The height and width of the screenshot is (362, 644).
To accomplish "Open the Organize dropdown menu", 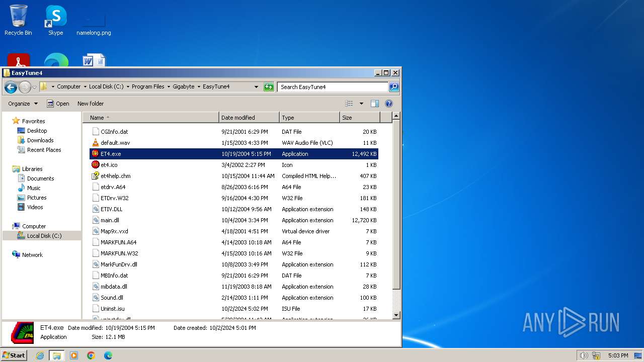I will pos(23,104).
